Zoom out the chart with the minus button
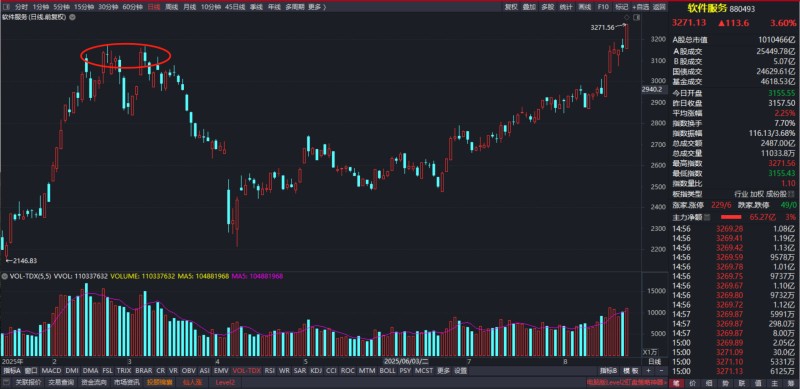This screenshot has width=800, height=389. [661, 371]
